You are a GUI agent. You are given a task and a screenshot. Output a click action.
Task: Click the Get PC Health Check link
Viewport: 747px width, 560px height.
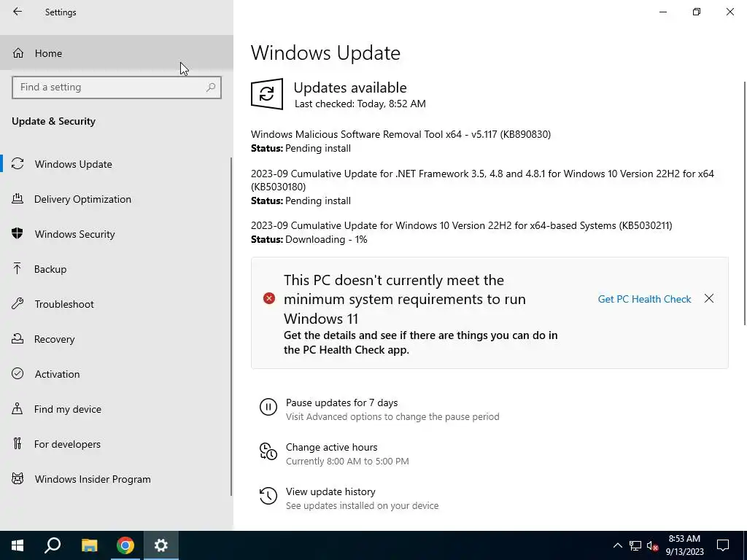tap(644, 298)
